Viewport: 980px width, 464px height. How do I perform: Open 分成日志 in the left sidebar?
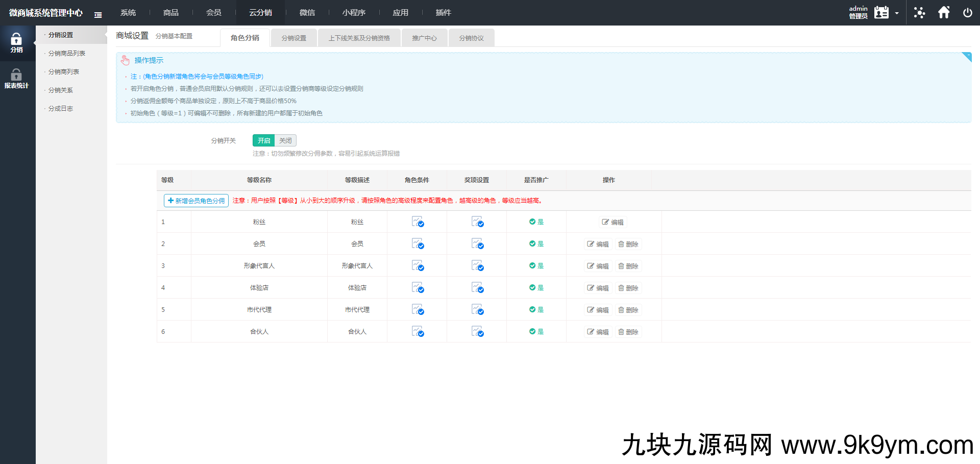62,108
